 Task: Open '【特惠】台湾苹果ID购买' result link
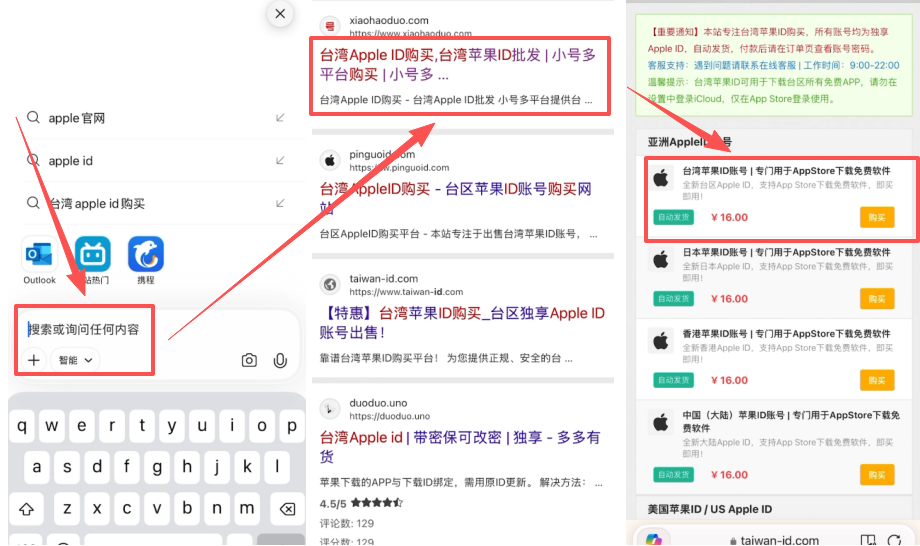pos(462,323)
